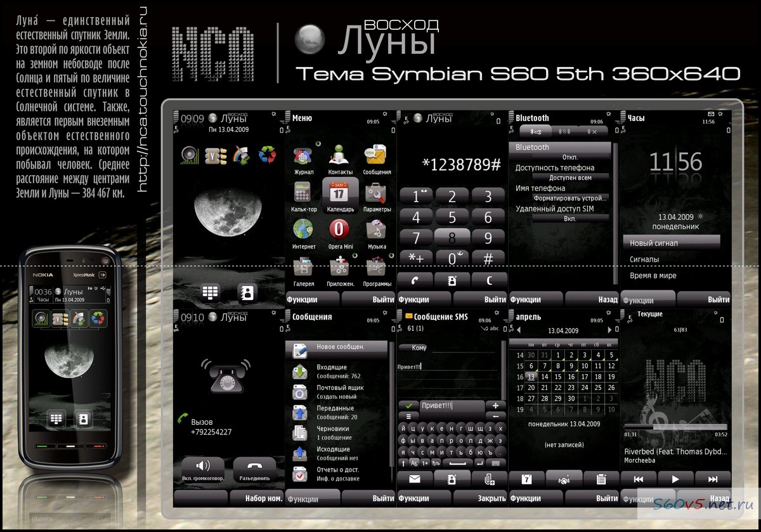The width and height of the screenshot is (761, 532).
Task: Tap '#' key on dialer keypad
Action: tap(488, 259)
